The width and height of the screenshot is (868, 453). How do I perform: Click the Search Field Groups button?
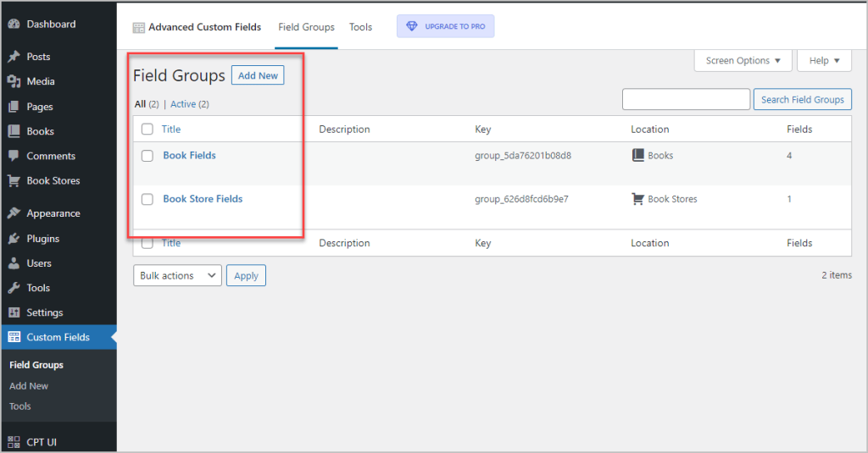802,100
